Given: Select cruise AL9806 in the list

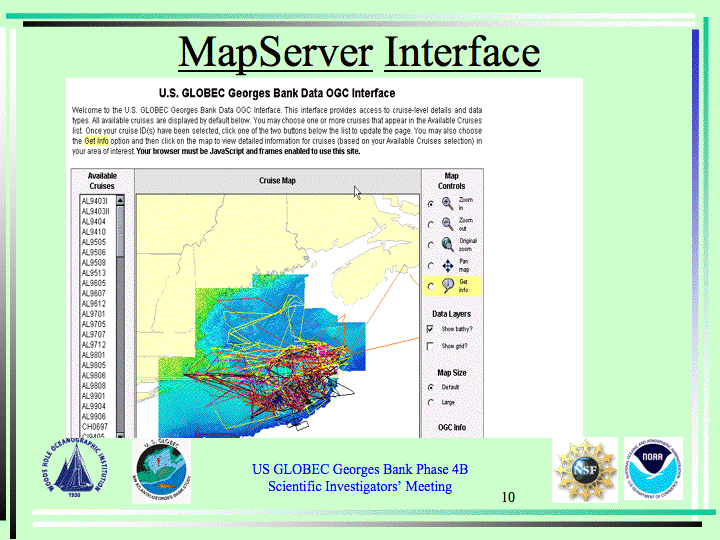Looking at the screenshot, I should click(94, 375).
